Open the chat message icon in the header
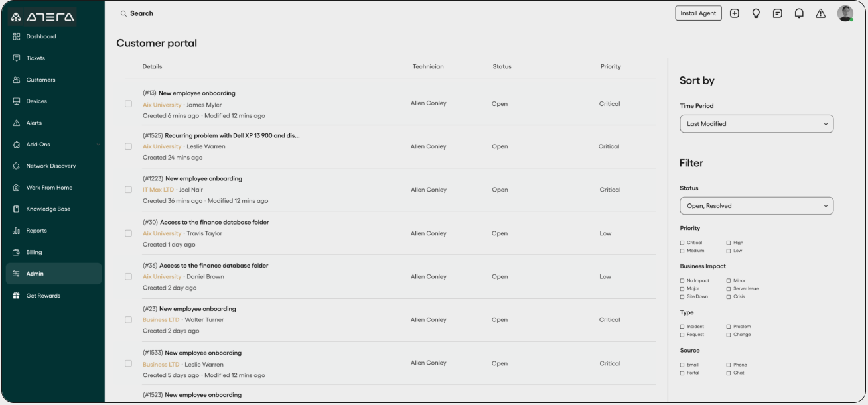868x405 pixels. [x=778, y=13]
